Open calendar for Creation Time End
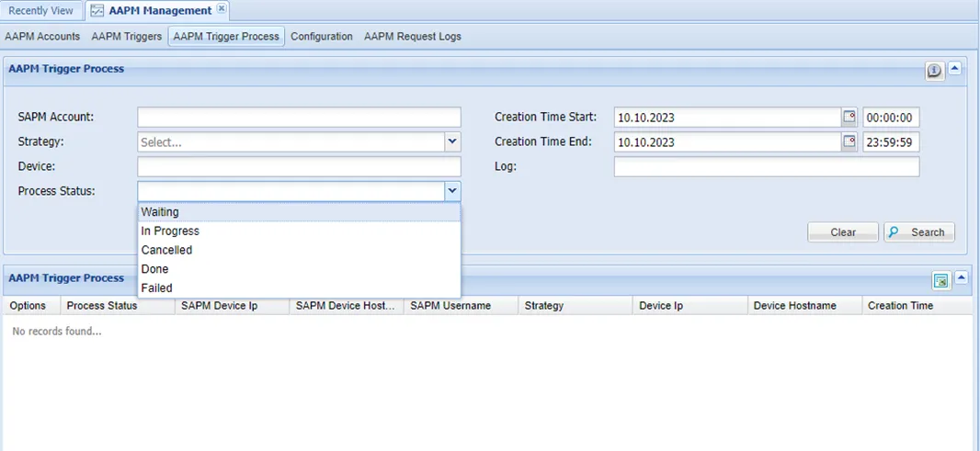 (849, 141)
